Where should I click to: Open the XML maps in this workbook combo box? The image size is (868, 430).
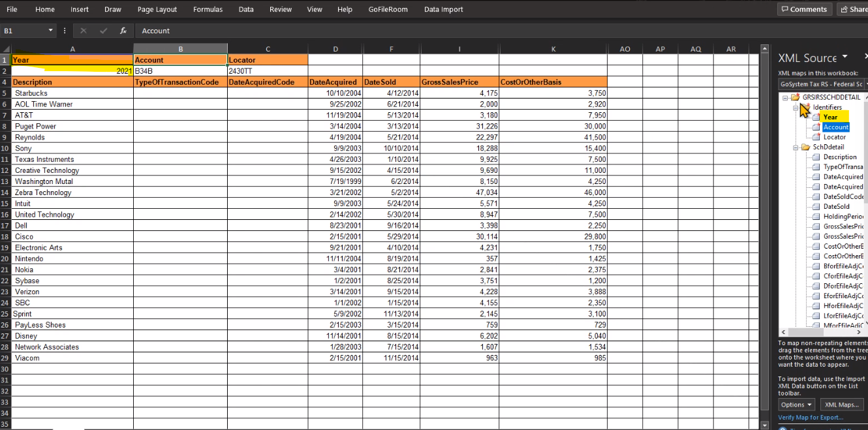tap(823, 84)
